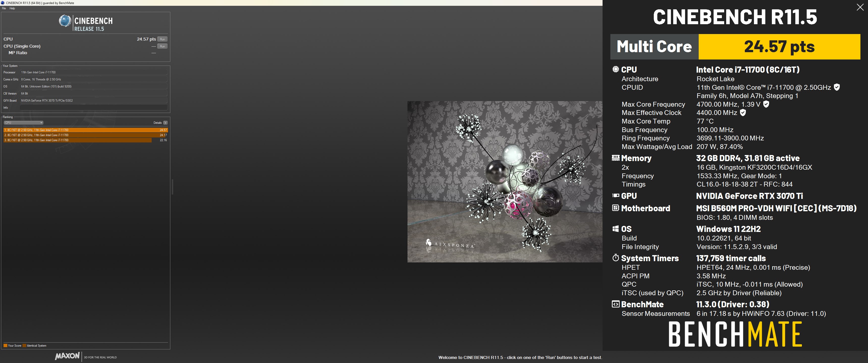Click the Info input field

pos(94,108)
